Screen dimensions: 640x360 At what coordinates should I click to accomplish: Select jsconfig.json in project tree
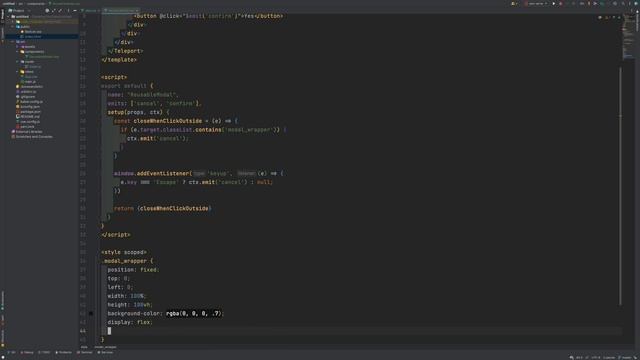point(28,107)
